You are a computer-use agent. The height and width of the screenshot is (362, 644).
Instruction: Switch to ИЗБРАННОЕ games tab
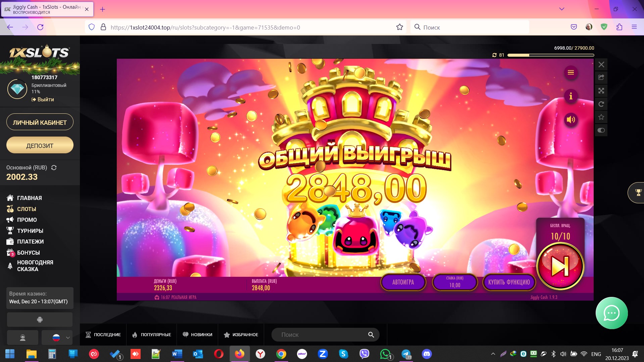[241, 334]
